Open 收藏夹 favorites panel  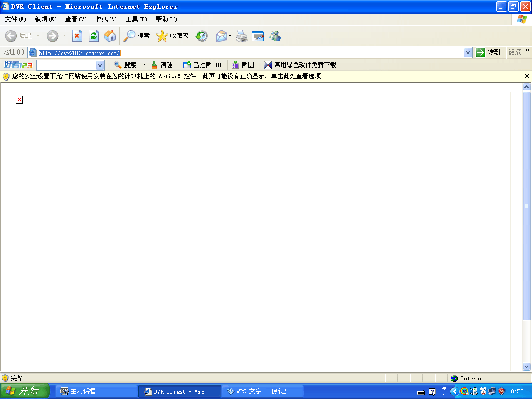tap(172, 36)
